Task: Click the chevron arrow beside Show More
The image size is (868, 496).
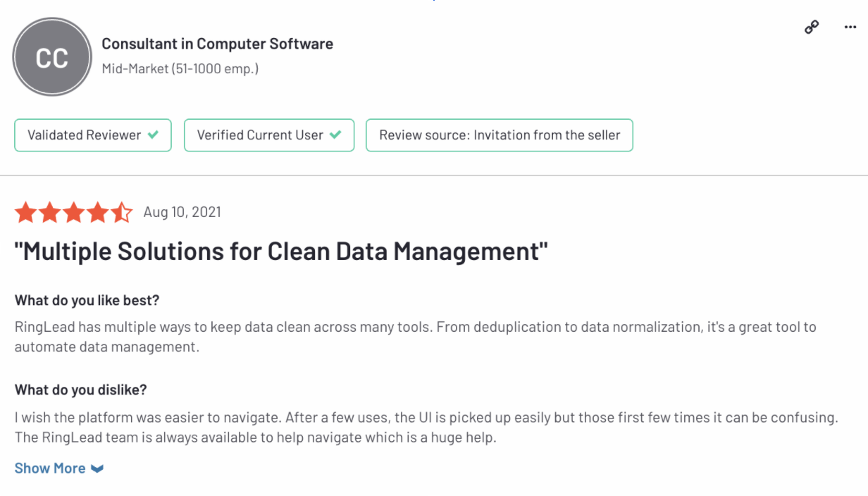Action: (x=97, y=469)
